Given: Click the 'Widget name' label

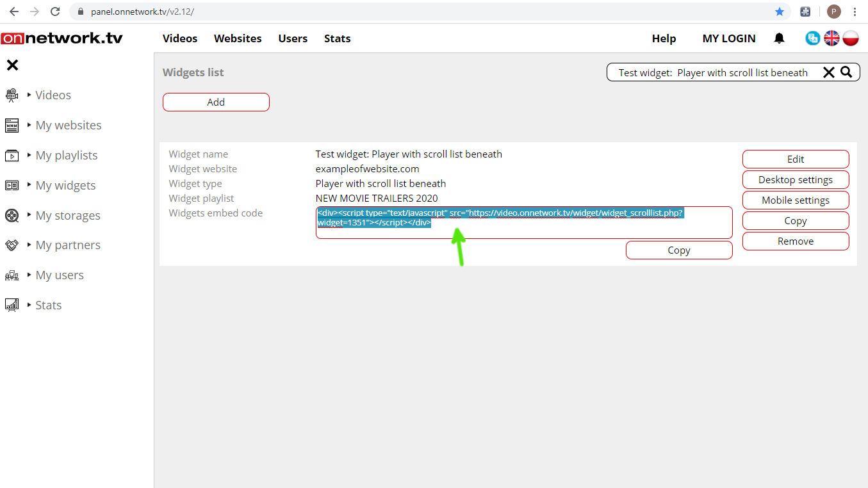Looking at the screenshot, I should click(x=199, y=154).
